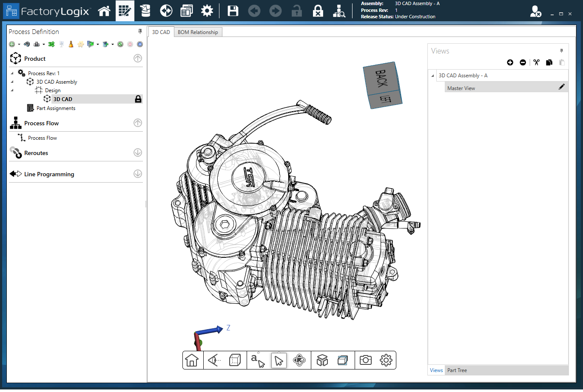The height and width of the screenshot is (392, 583).
Task: Open Part Assignments in the tree
Action: click(x=56, y=108)
